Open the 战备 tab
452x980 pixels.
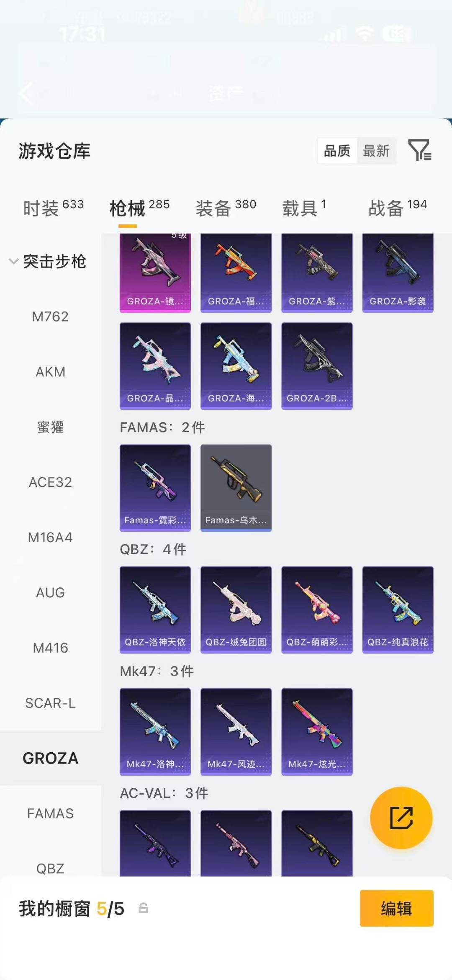pos(398,208)
